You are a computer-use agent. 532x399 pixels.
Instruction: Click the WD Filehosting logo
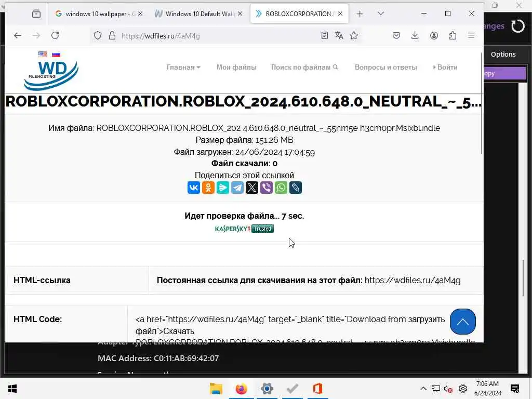pos(51,75)
